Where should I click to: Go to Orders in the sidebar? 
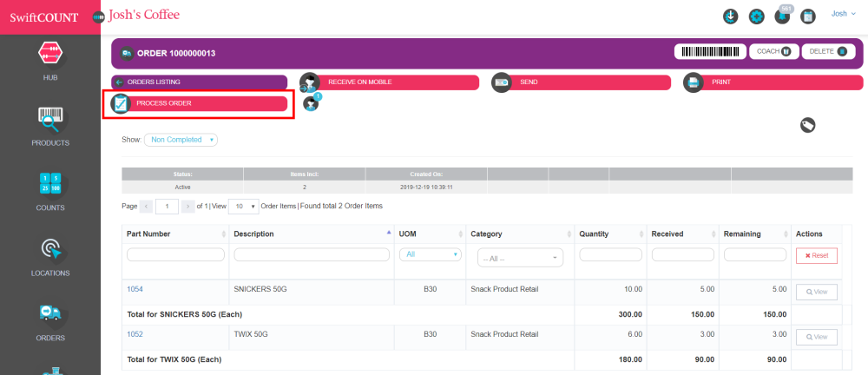point(50,319)
